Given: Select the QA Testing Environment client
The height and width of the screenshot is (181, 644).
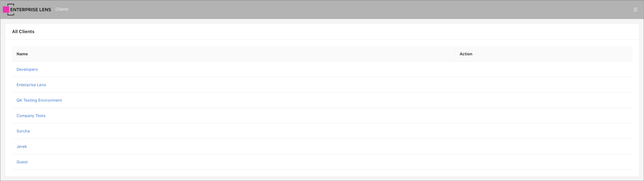Looking at the screenshot, I should (x=39, y=100).
